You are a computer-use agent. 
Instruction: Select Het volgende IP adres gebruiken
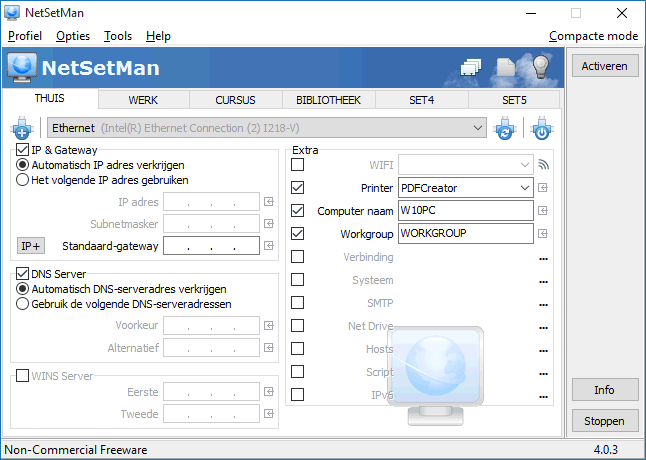tap(22, 180)
